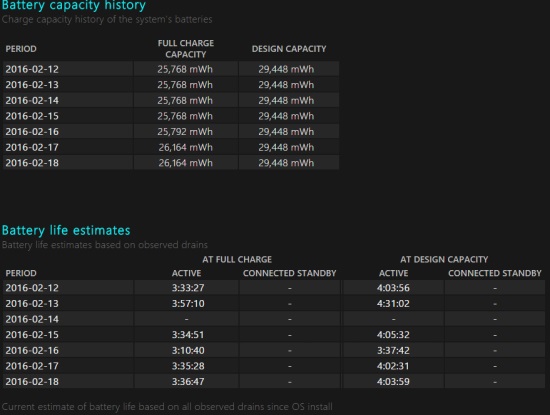Click the first 26,164 mWh value for 2016-02-17

(186, 147)
